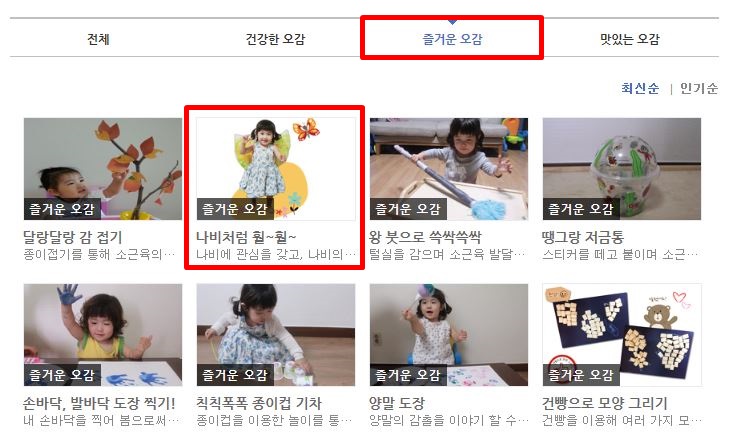Viewport: 733px width, 442px height.
Task: Go to the 맛있는 오감 tab
Action: click(x=630, y=39)
